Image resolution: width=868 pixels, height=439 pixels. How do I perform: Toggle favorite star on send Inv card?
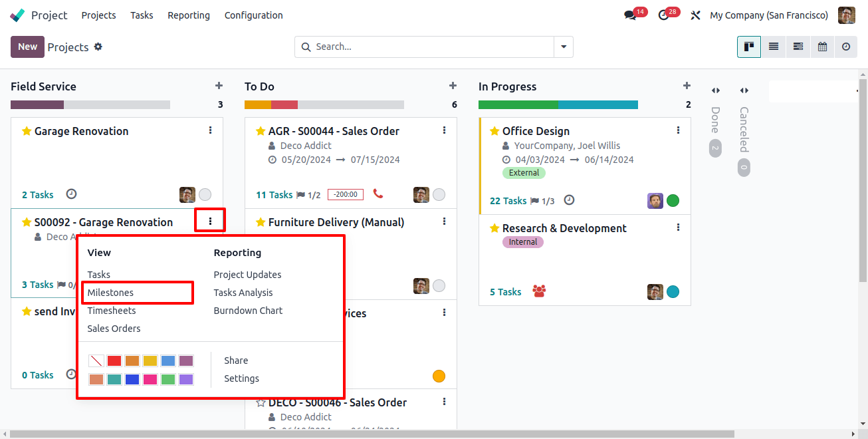pyautogui.click(x=27, y=311)
